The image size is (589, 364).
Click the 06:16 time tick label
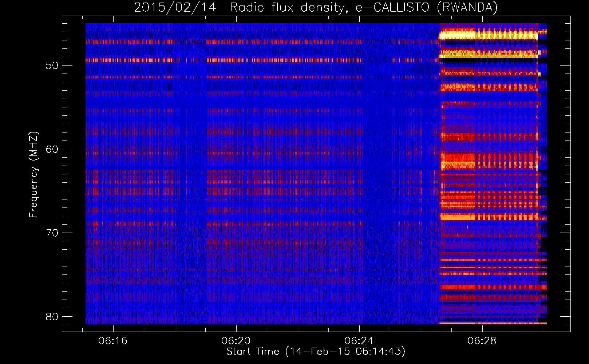pyautogui.click(x=113, y=341)
